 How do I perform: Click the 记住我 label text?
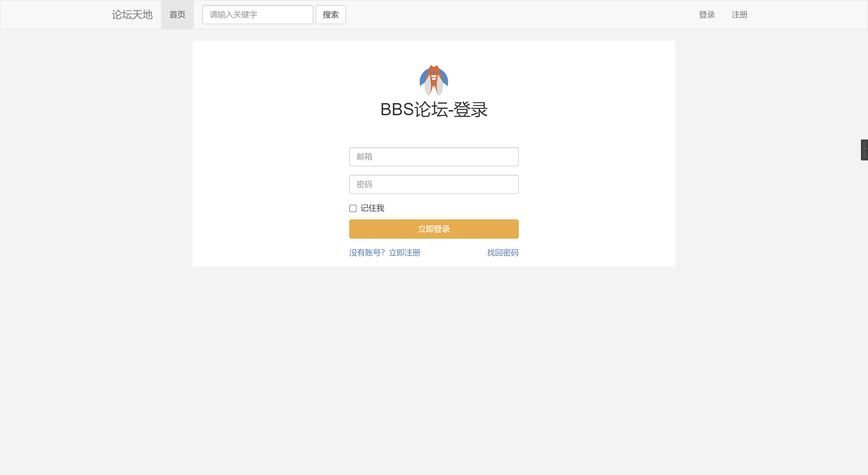pyautogui.click(x=372, y=208)
